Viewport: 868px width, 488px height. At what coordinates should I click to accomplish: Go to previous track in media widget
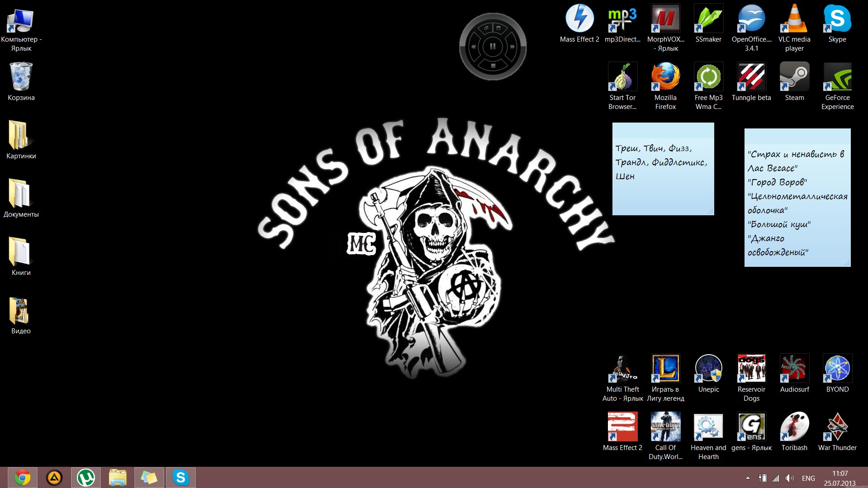(x=473, y=47)
